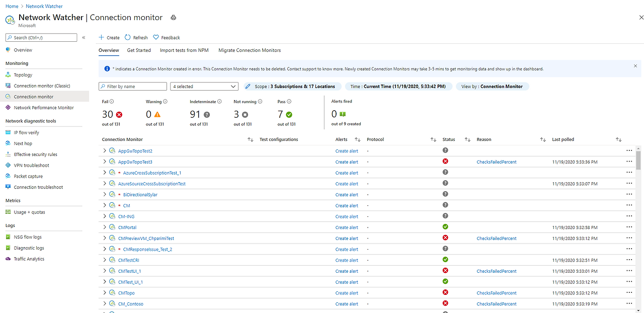Open Overview in the left sidebar

point(23,50)
